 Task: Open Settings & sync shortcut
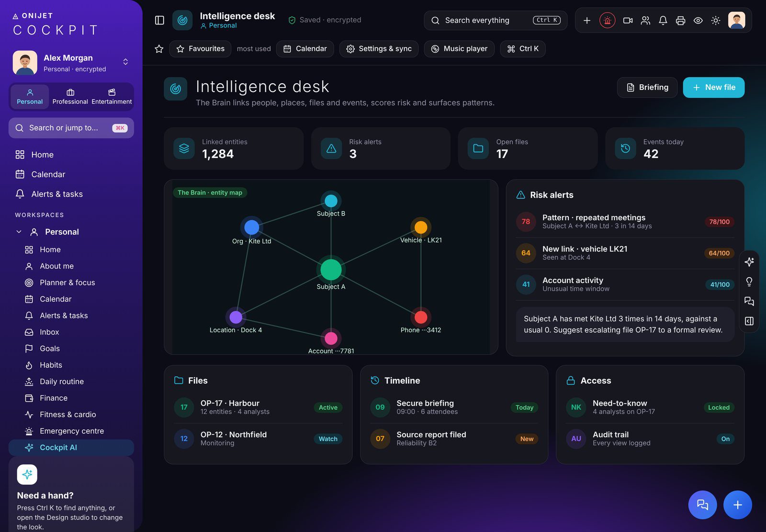click(x=379, y=49)
